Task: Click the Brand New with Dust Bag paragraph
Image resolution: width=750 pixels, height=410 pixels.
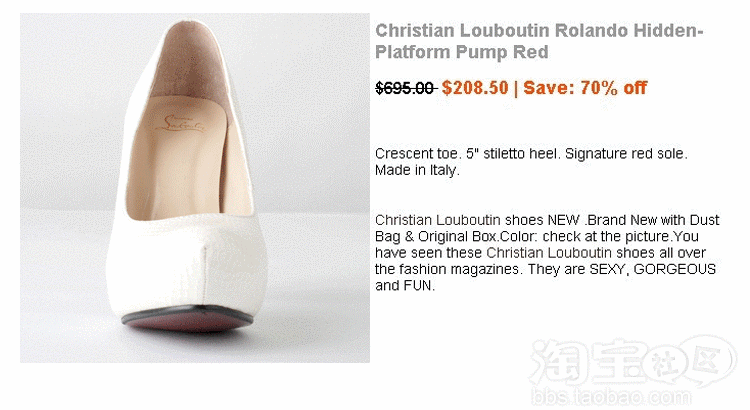Action: (547, 253)
